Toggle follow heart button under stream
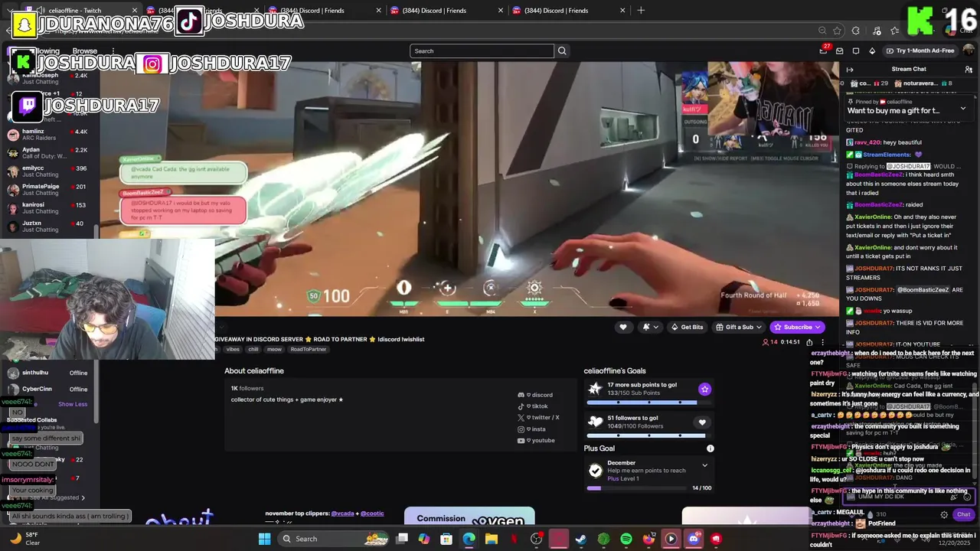The image size is (980, 551). (x=623, y=327)
